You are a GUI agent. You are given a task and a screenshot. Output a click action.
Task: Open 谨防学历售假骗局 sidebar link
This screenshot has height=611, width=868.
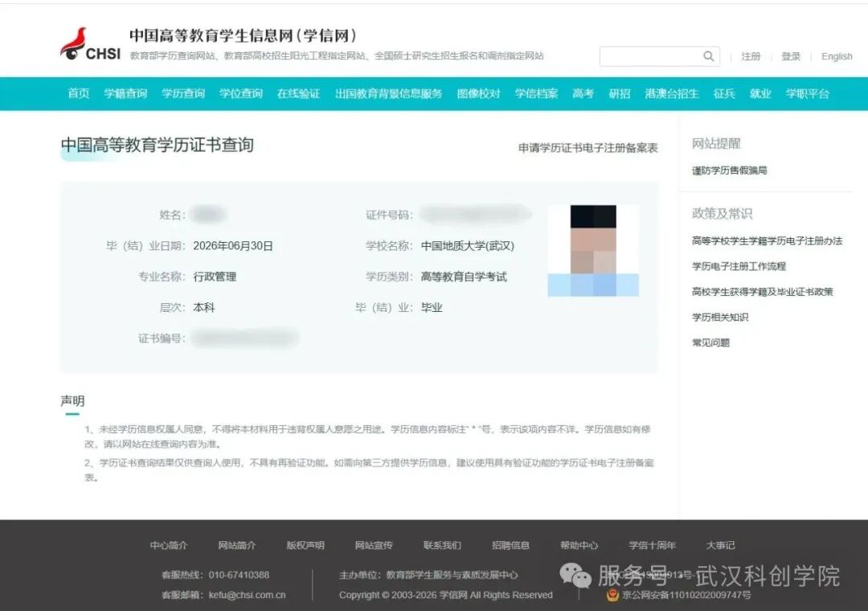729,170
